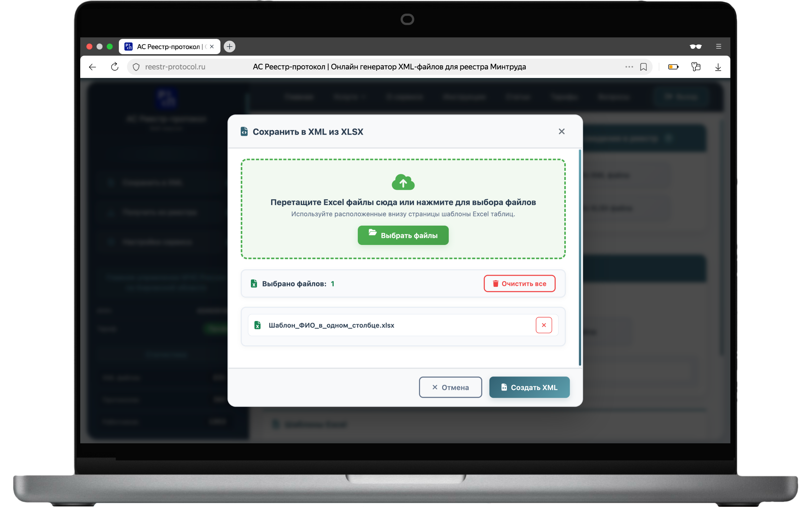Open the browser hamburger menu
Image resolution: width=812 pixels, height=507 pixels.
718,46
